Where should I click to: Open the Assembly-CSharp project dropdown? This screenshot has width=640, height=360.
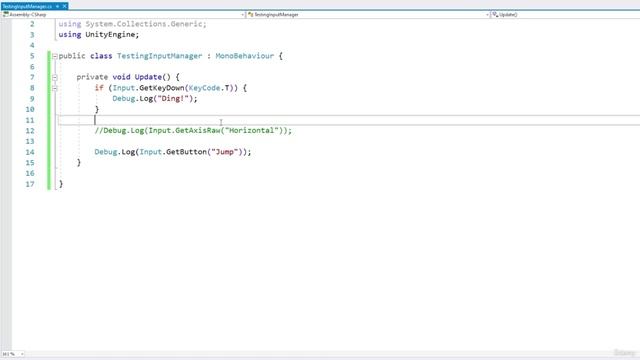(242, 15)
